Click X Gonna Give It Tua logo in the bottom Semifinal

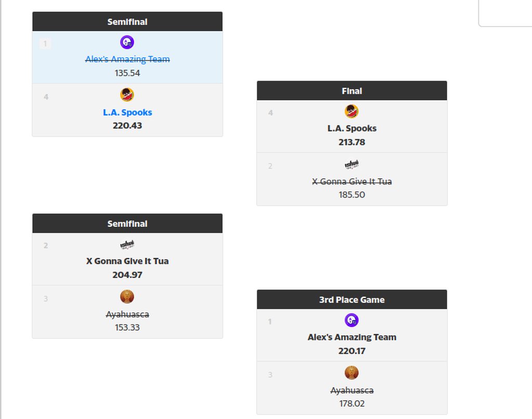coord(127,244)
